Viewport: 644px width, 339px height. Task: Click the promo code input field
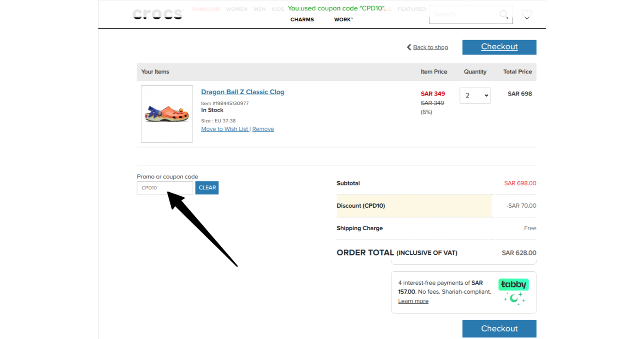tap(165, 188)
